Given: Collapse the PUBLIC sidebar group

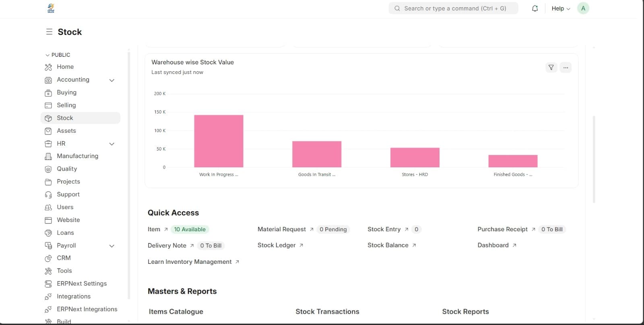Looking at the screenshot, I should (x=58, y=55).
